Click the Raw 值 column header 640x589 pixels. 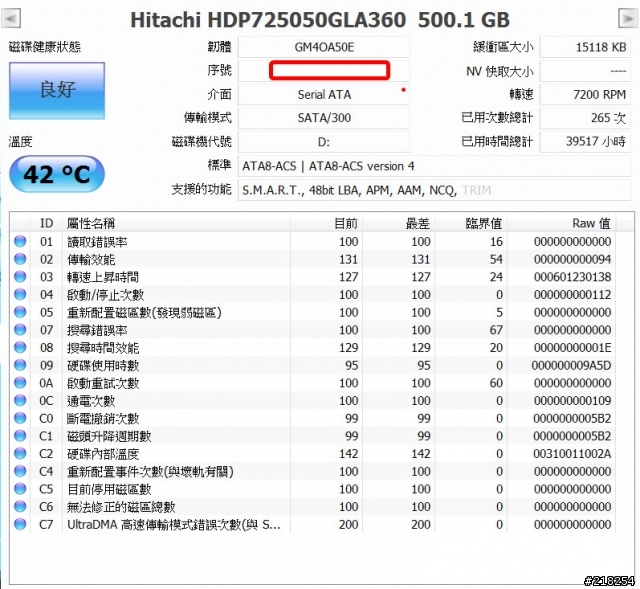pyautogui.click(x=562, y=223)
